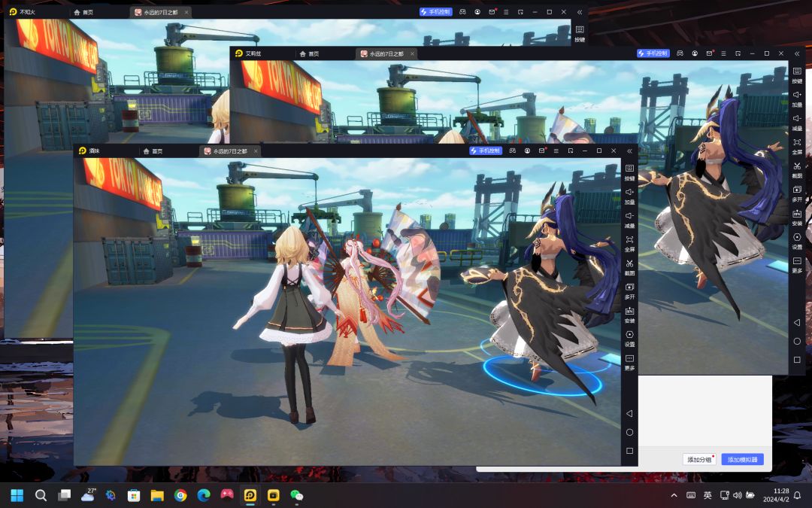
Task: Click 安装 APK install in the 濁味 window
Action: pos(629,315)
